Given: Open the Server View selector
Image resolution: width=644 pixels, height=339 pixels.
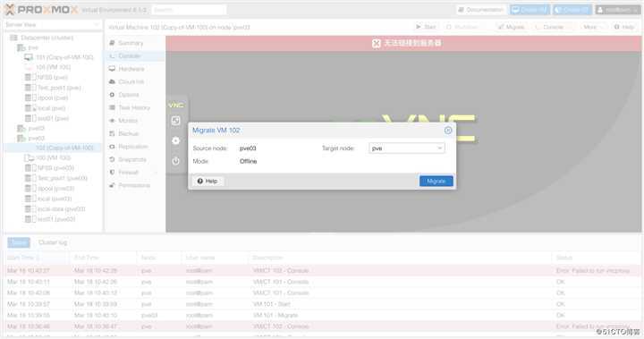Looking at the screenshot, I should 53,25.
